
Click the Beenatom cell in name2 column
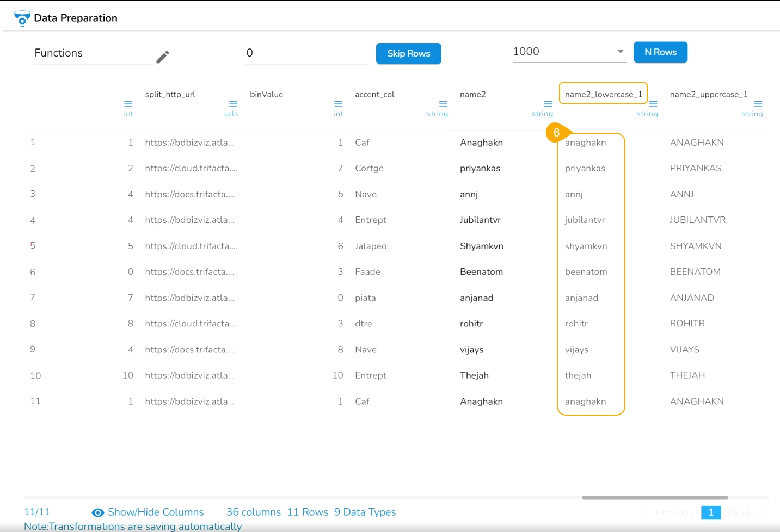point(481,271)
